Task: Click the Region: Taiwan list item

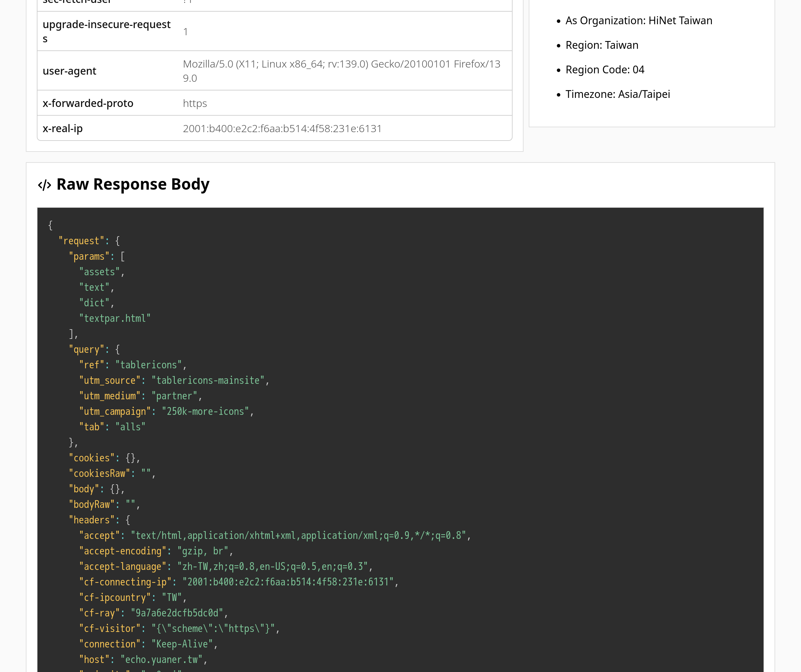Action: point(601,45)
